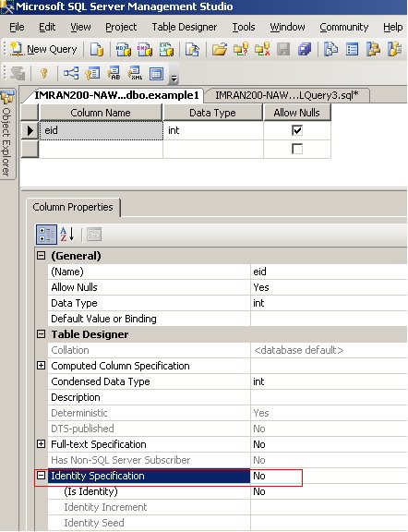Click the database query icon with question mark

241,50
